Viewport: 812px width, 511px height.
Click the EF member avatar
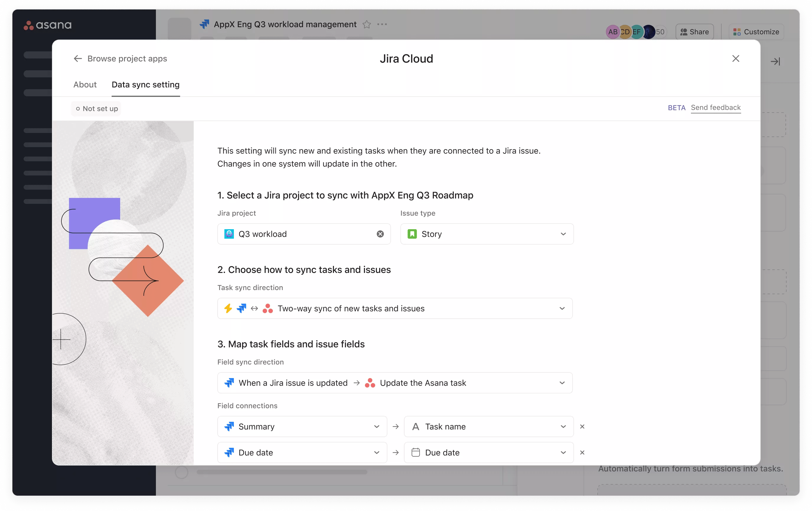(636, 32)
